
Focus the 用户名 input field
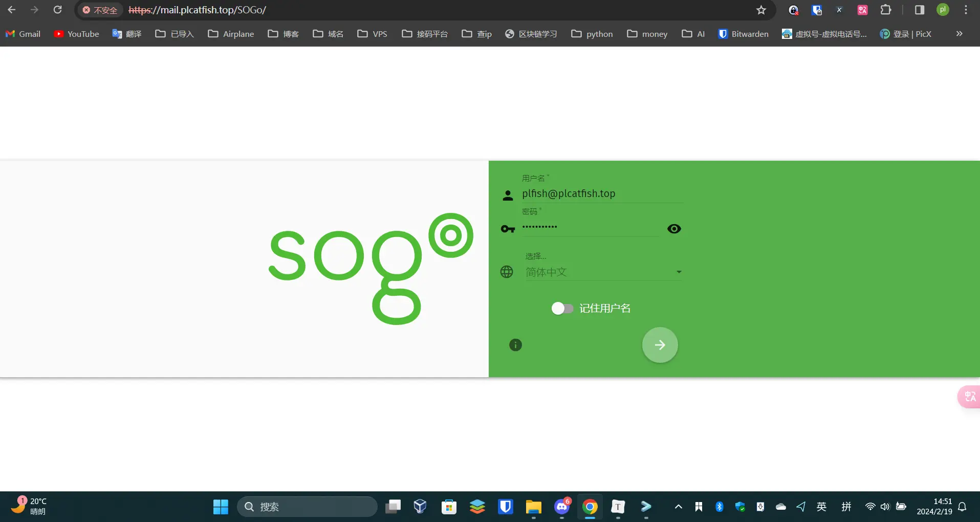pos(602,193)
